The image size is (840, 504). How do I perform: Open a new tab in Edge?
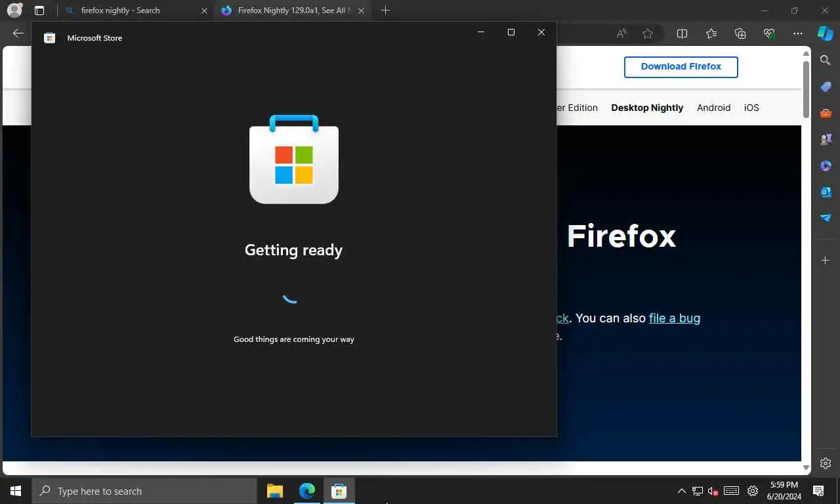385,10
